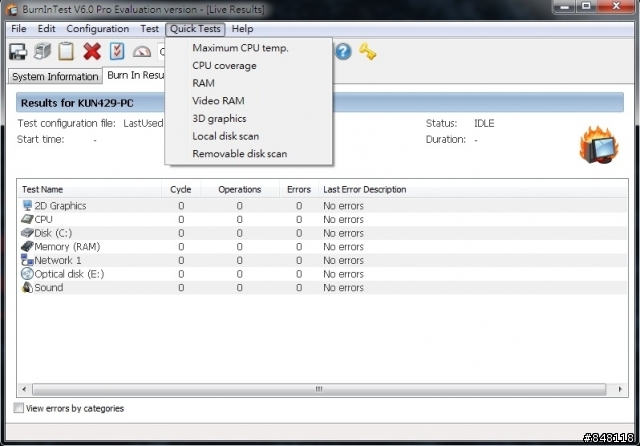Select Maximum CPU temp. quick test

tap(249, 48)
